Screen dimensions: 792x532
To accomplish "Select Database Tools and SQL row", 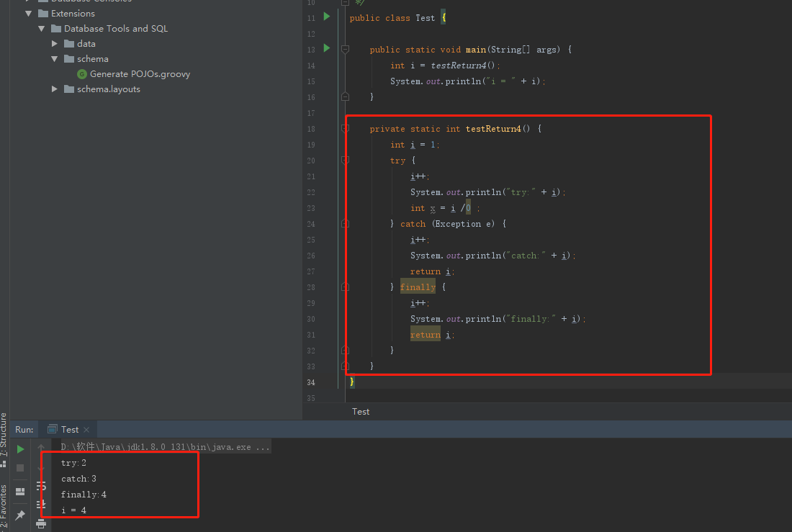I will pyautogui.click(x=116, y=29).
